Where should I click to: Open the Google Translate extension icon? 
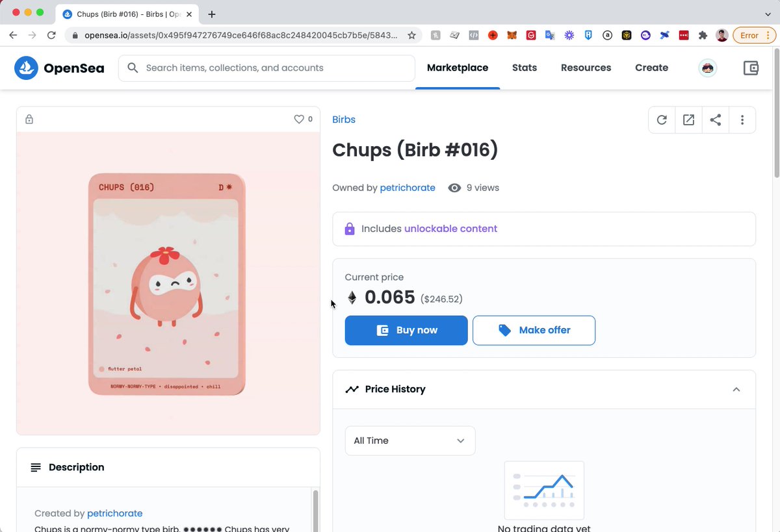(550, 35)
